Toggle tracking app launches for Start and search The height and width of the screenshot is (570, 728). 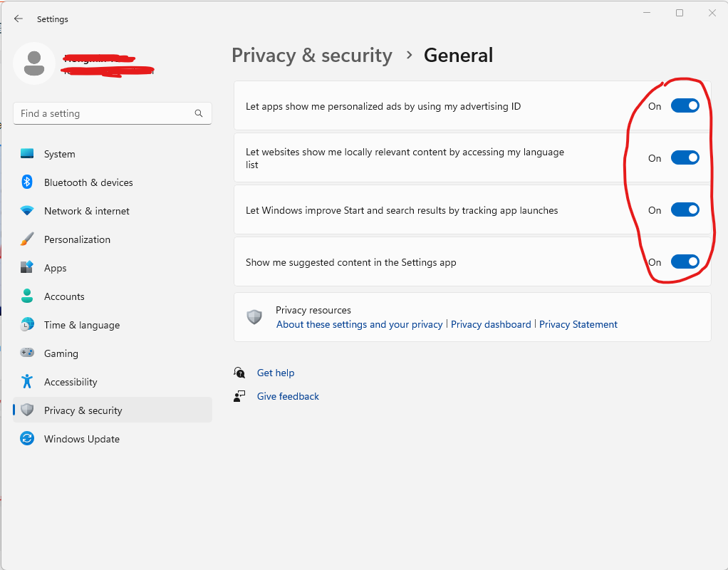pos(685,210)
